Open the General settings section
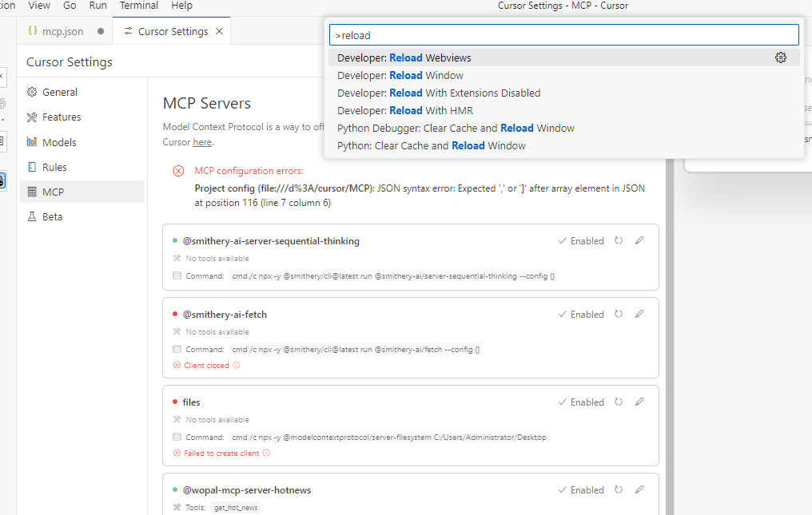This screenshot has width=812, height=515. (82, 92)
